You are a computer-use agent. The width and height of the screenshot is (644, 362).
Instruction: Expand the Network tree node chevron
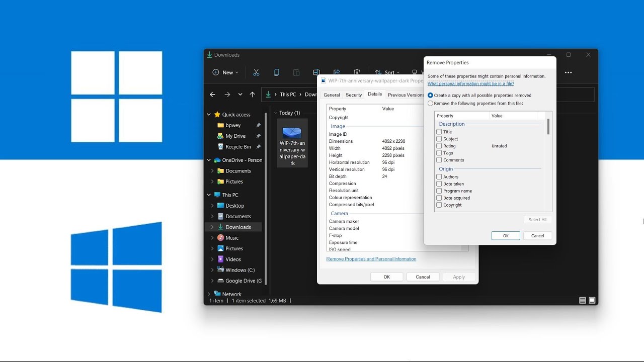coord(209,294)
